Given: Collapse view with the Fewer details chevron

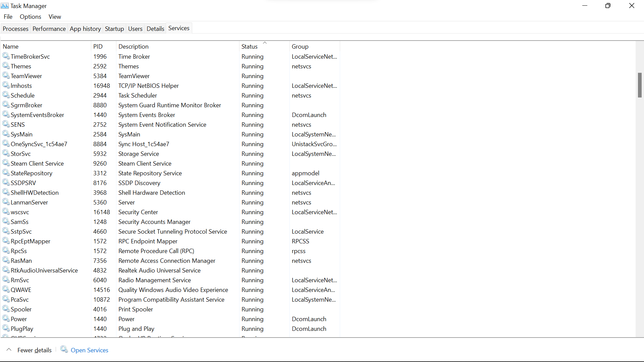Looking at the screenshot, I should click(x=9, y=350).
